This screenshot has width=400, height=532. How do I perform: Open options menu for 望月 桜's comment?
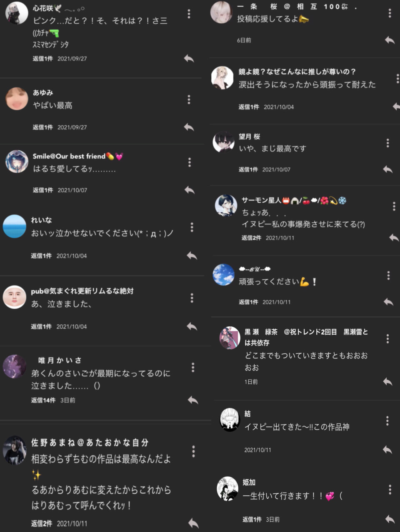[x=388, y=143]
